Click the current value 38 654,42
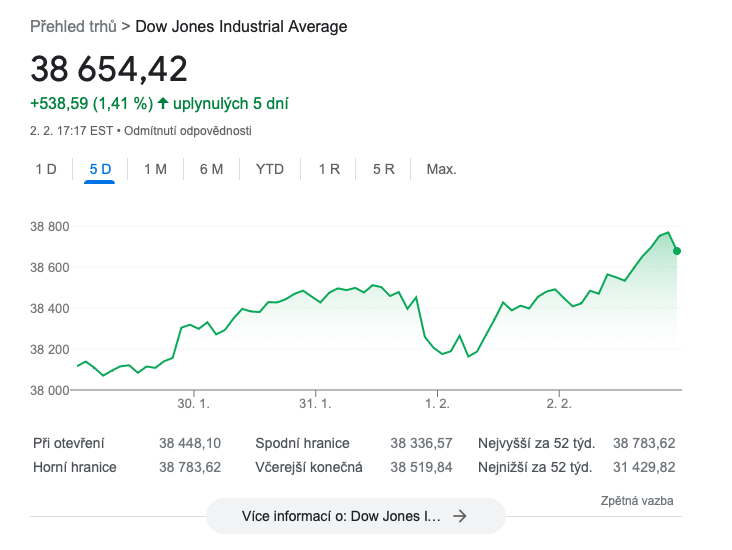 pos(109,69)
